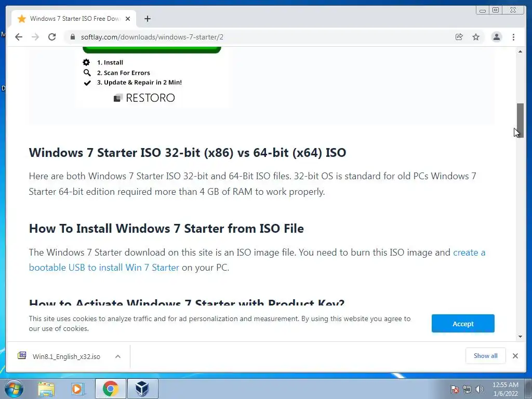Open Chrome's three-dot menu
This screenshot has width=532, height=399.
tap(513, 37)
